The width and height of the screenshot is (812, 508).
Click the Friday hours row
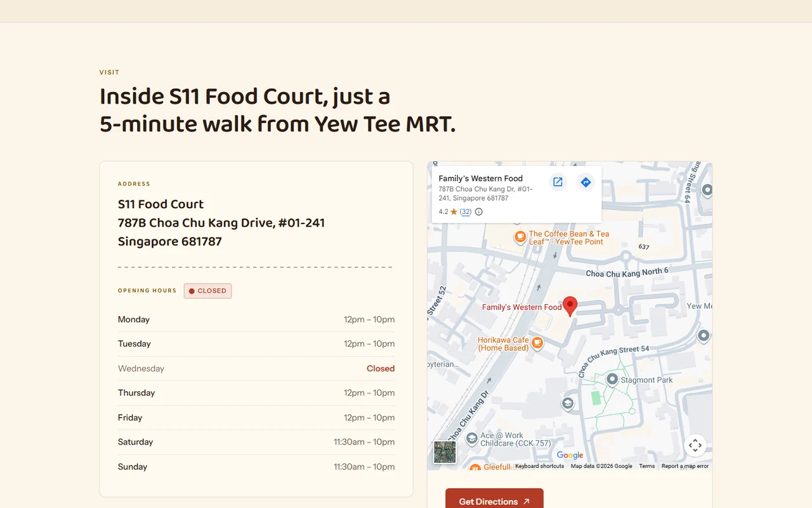point(256,417)
